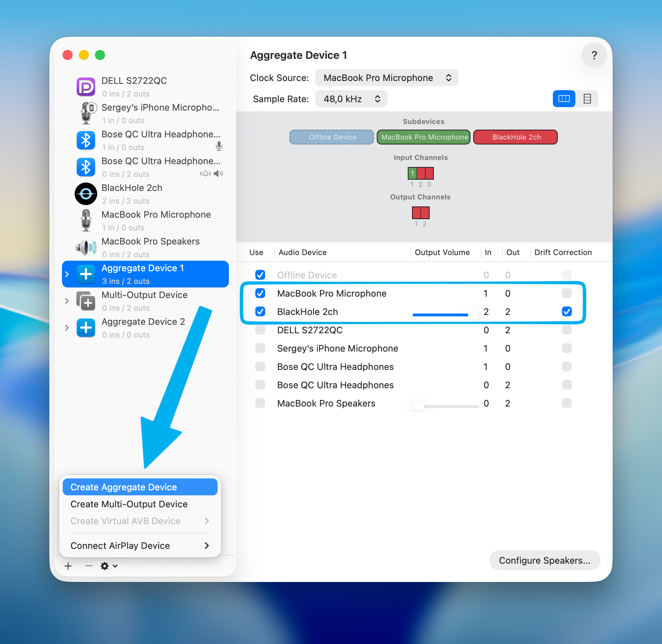Open the Sample Rate dropdown
This screenshot has width=662, height=644.
tap(351, 99)
